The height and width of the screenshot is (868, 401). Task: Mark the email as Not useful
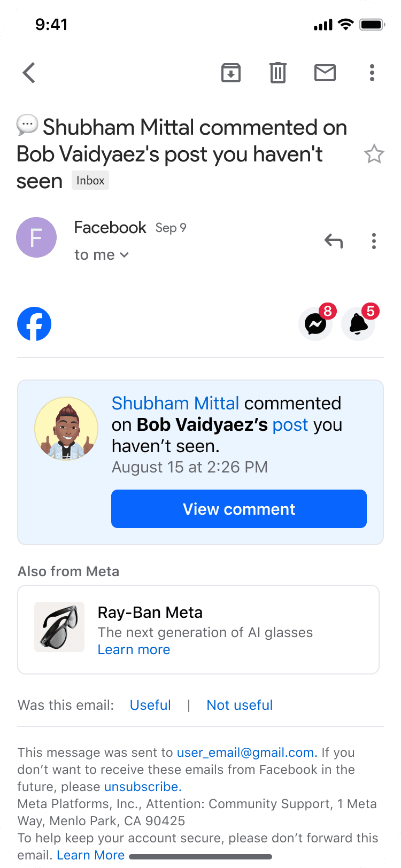[240, 705]
